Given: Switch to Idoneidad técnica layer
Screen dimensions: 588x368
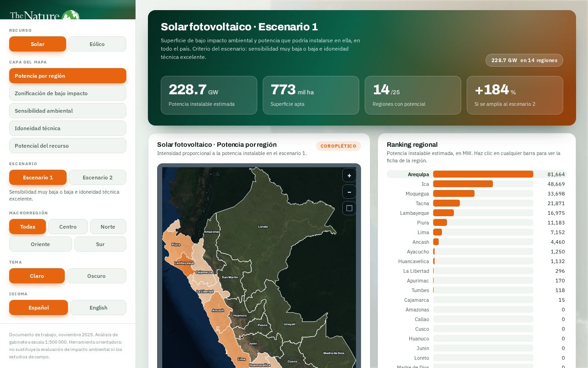Looking at the screenshot, I should point(68,128).
